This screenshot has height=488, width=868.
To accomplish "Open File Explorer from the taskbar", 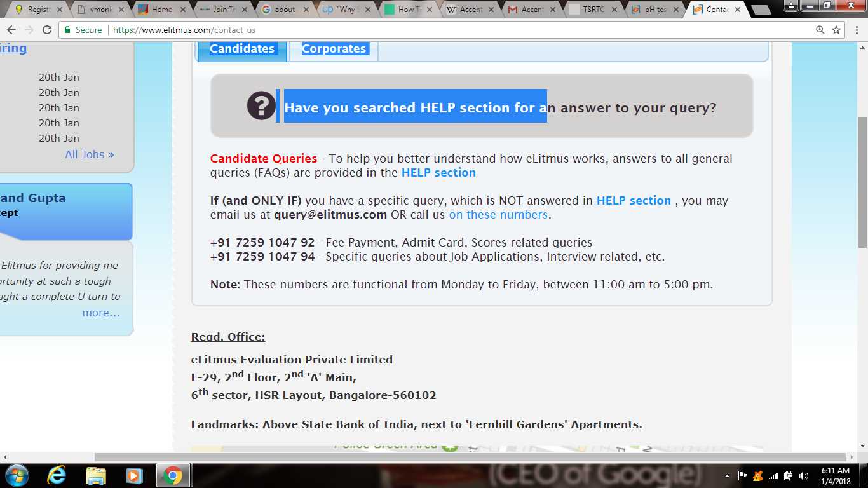I will point(96,475).
